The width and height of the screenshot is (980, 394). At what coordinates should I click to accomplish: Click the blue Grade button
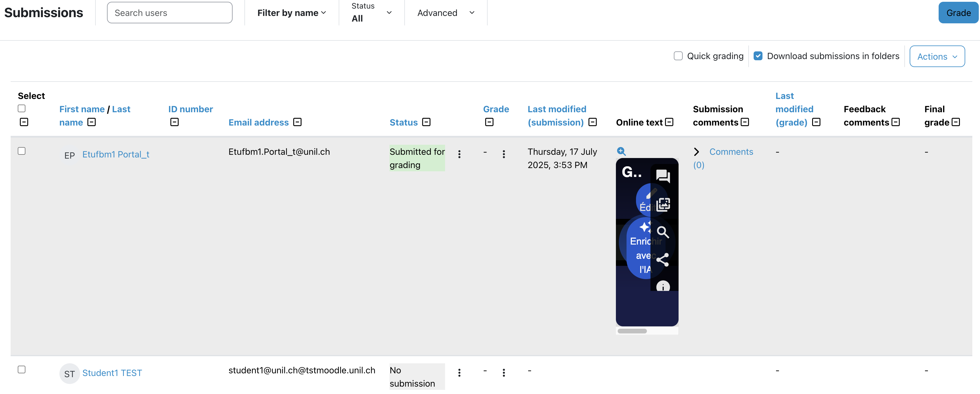pyautogui.click(x=958, y=13)
